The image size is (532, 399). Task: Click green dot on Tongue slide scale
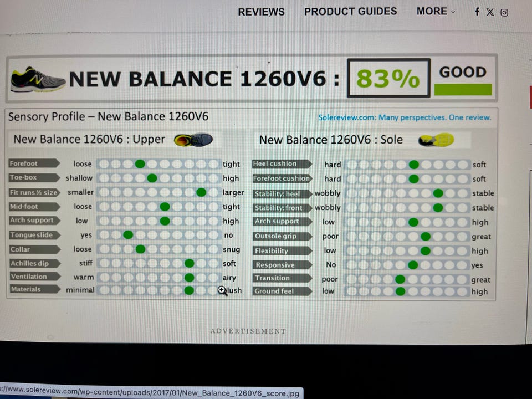click(128, 234)
